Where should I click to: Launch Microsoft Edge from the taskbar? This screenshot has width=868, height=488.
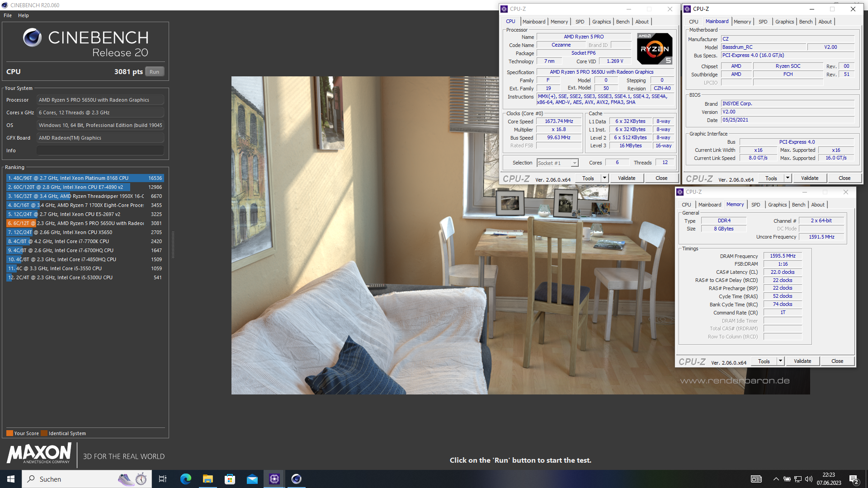185,479
